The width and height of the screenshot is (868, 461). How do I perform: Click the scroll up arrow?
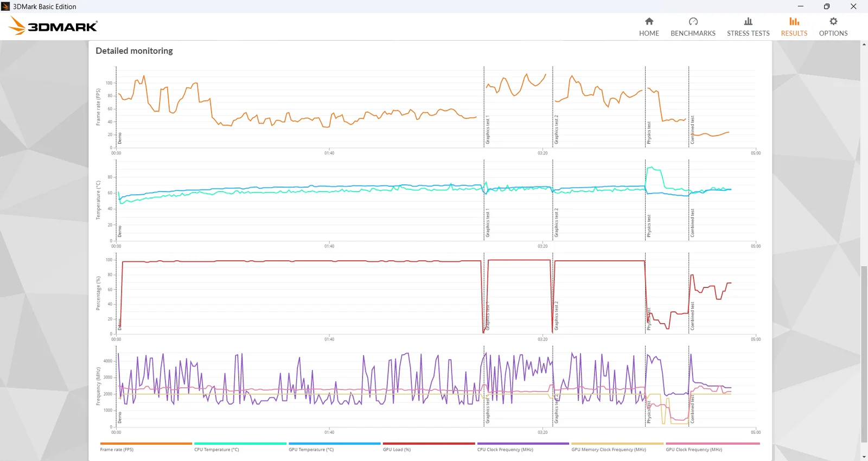point(864,44)
